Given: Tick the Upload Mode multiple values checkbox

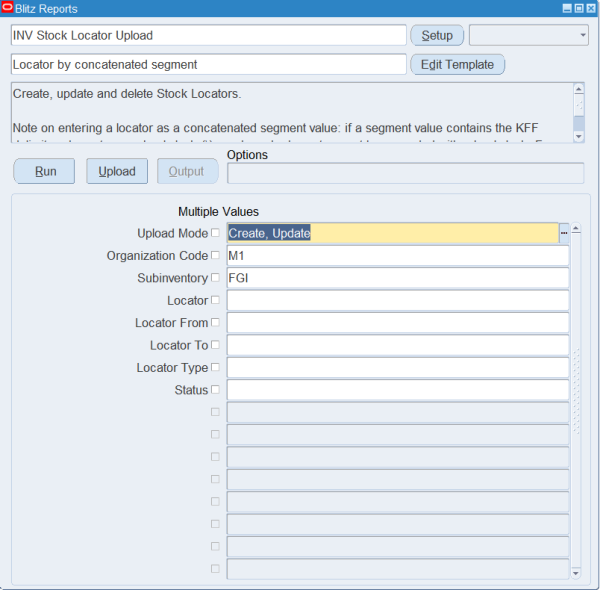Looking at the screenshot, I should 215,233.
